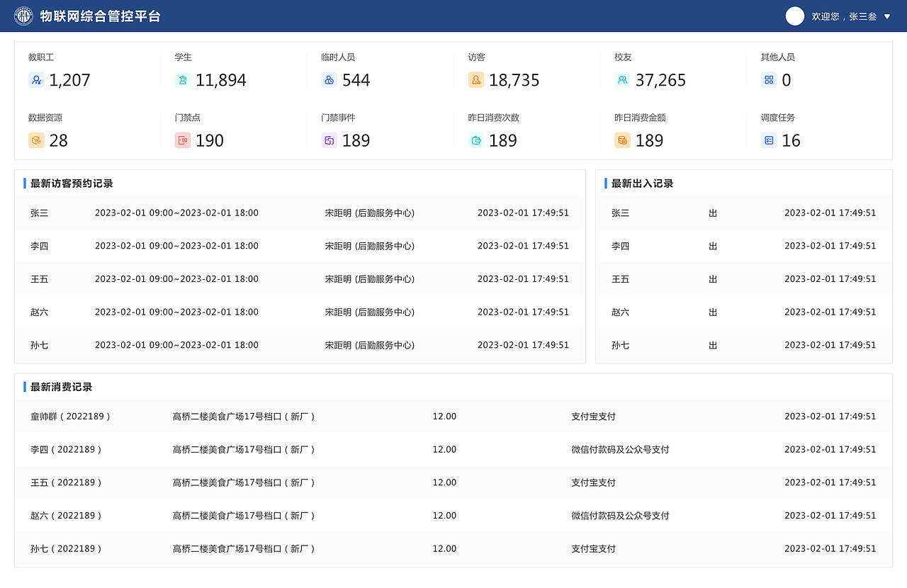Select the 数据资源 data resource icon
The height and width of the screenshot is (588, 907).
pyautogui.click(x=36, y=140)
